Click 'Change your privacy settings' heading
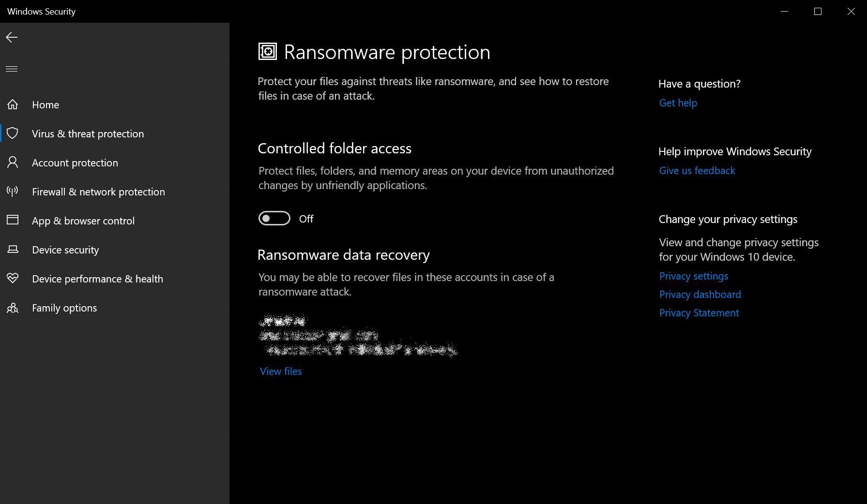 point(728,219)
